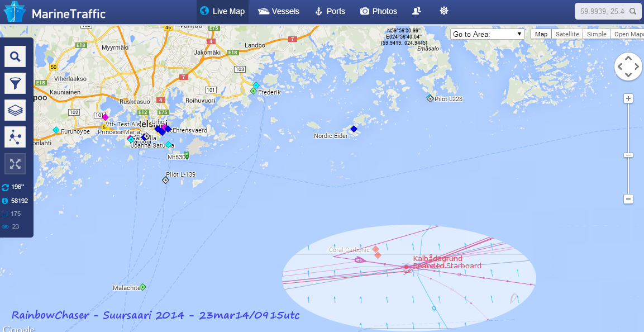Viewport: 644px width, 332px height.
Task: Click the MarineTraffic ship logo
Action: [15, 12]
